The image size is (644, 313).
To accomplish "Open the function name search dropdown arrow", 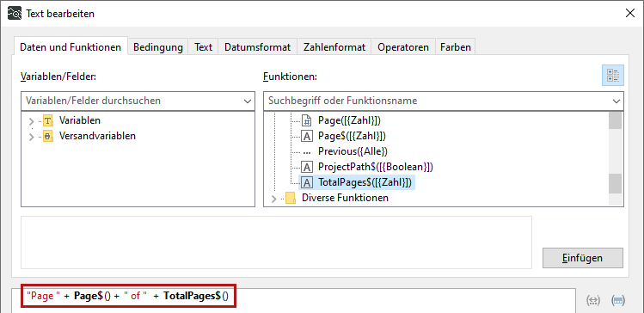I will [x=616, y=101].
